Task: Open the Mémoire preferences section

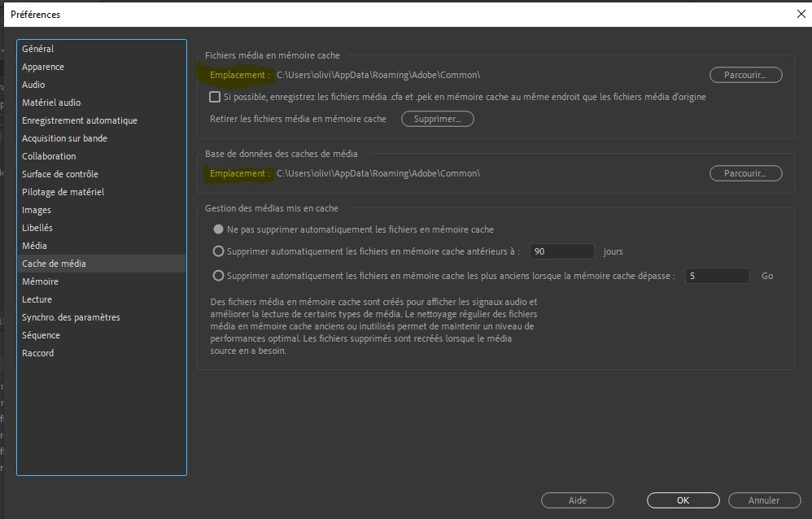Action: pyautogui.click(x=40, y=281)
